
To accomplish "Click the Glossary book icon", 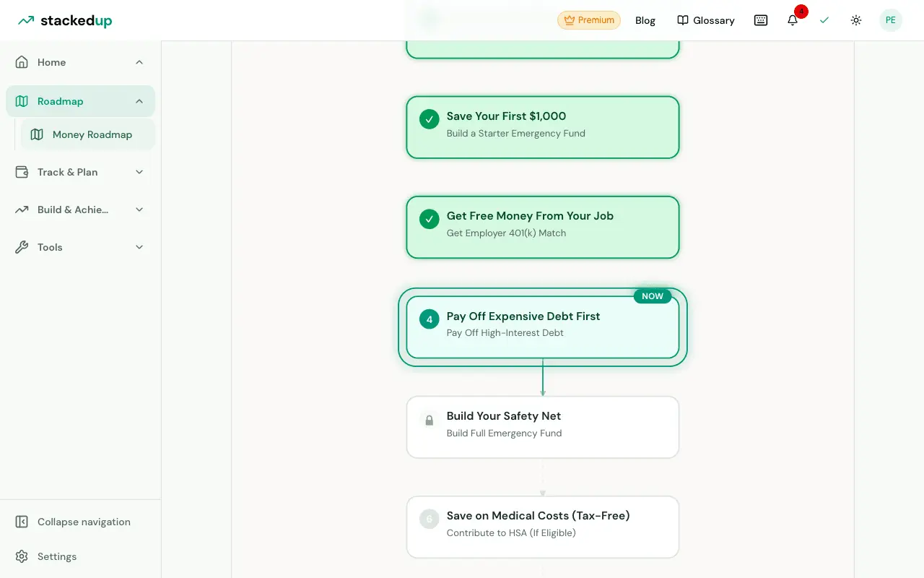I will point(683,20).
